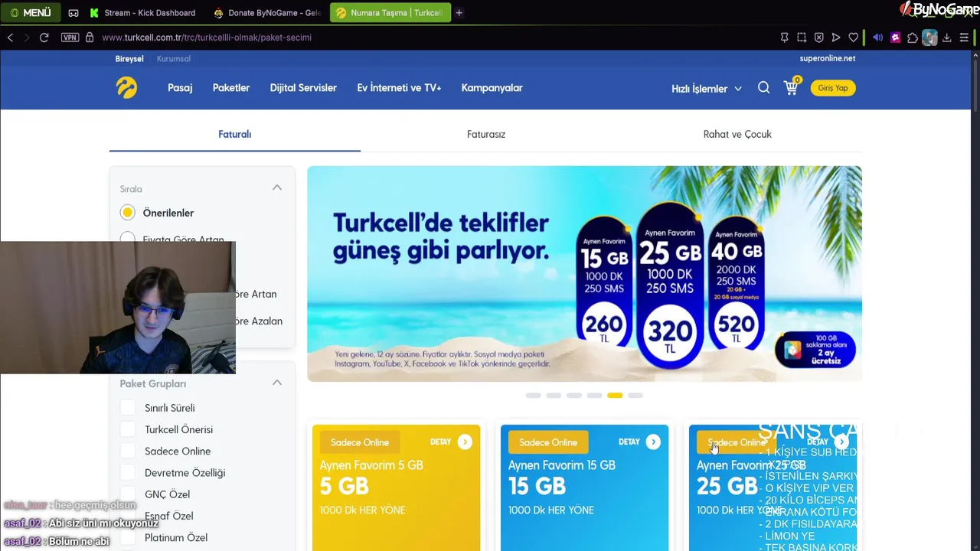The height and width of the screenshot is (551, 980).
Task: Check the Turkcell Önerisi checkbox
Action: pos(128,429)
